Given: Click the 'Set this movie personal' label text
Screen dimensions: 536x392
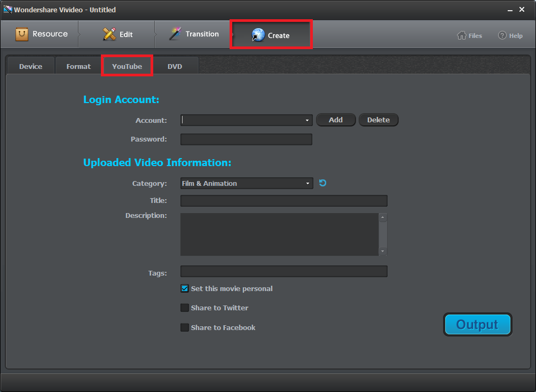Looking at the screenshot, I should [x=232, y=288].
